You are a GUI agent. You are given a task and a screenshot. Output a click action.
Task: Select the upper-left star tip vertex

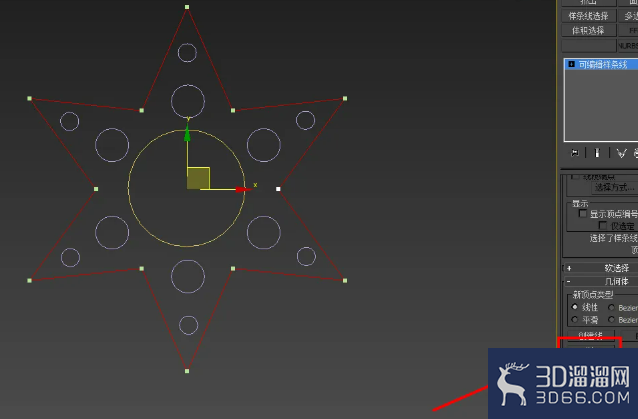coord(29,98)
